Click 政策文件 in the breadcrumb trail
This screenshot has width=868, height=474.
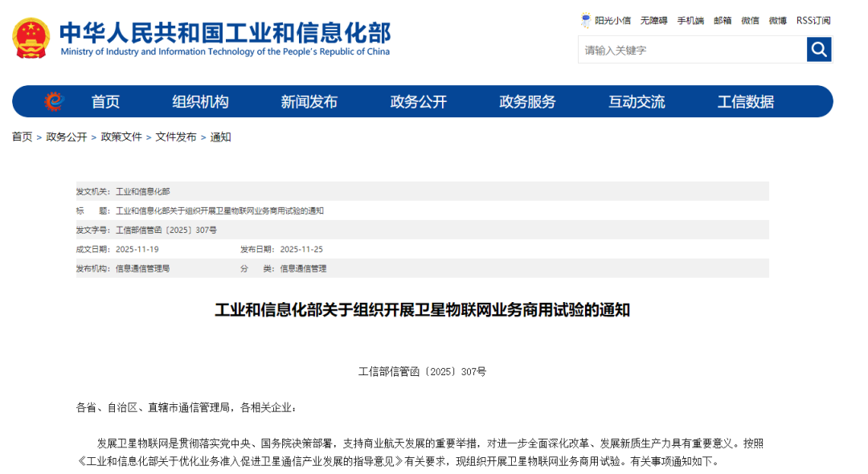click(121, 137)
